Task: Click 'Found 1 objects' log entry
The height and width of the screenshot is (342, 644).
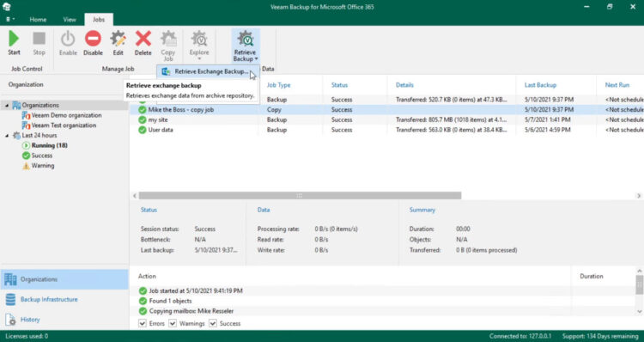Action: pyautogui.click(x=171, y=301)
